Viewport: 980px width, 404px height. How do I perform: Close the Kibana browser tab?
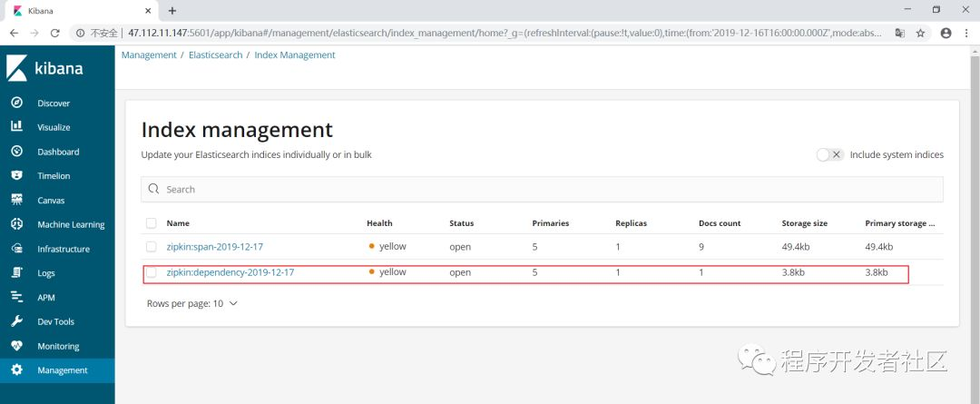point(148,11)
